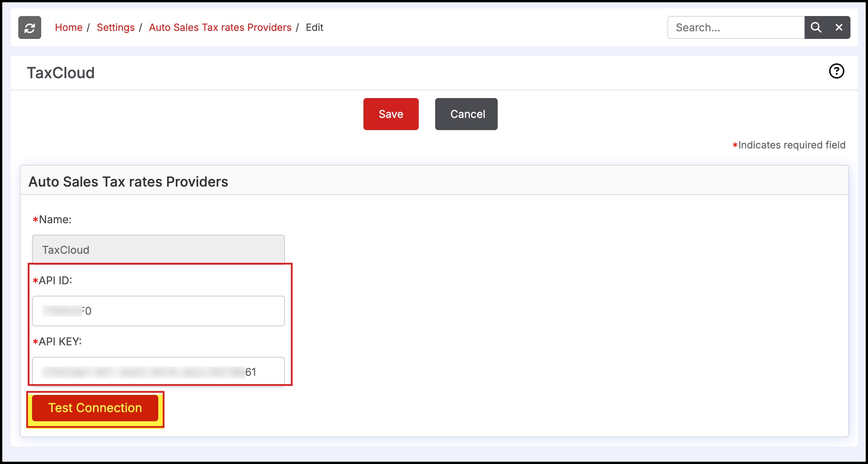Click the TaxCloud page title

pyautogui.click(x=61, y=73)
